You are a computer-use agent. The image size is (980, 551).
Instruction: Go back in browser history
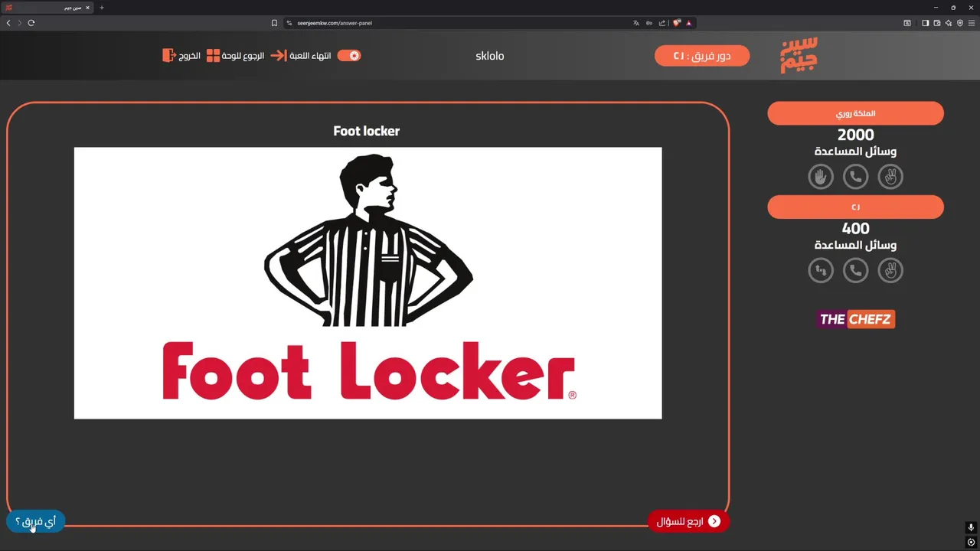coord(8,23)
